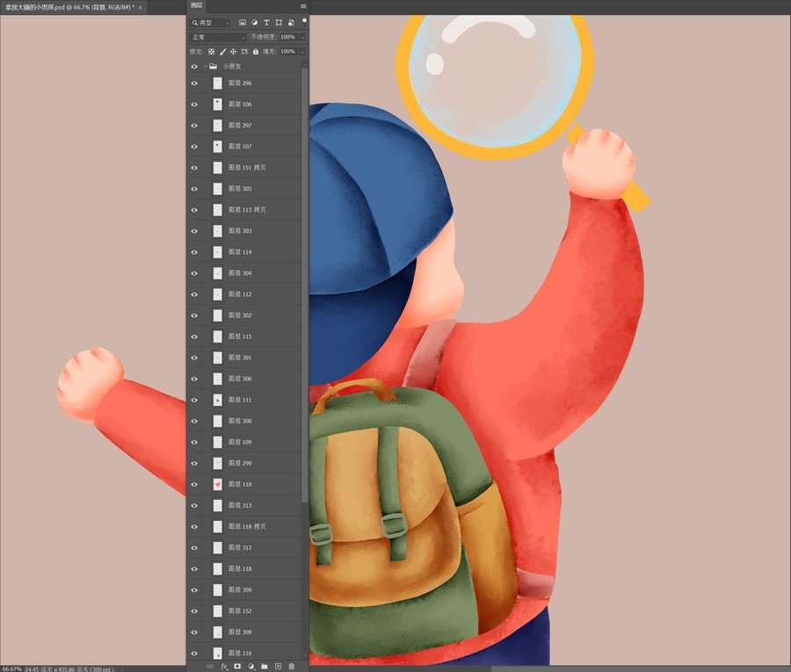
Task: Click lock image pixels brush icon
Action: (x=222, y=52)
